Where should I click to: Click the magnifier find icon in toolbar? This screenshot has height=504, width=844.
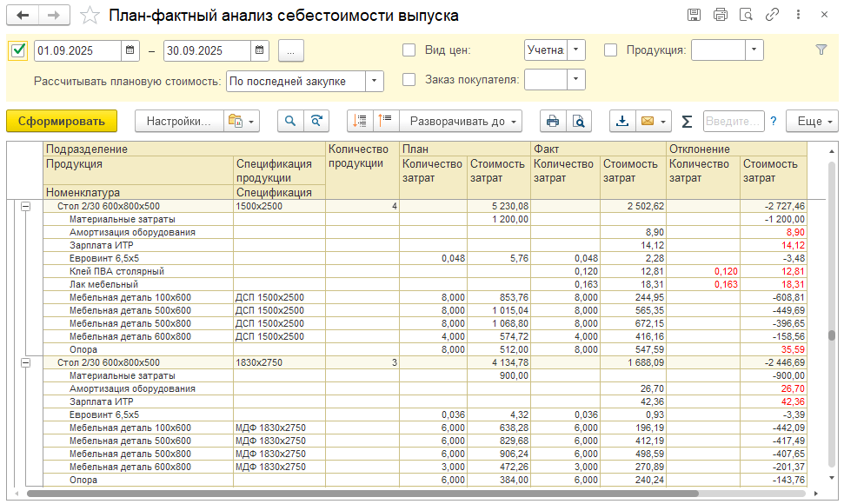290,122
